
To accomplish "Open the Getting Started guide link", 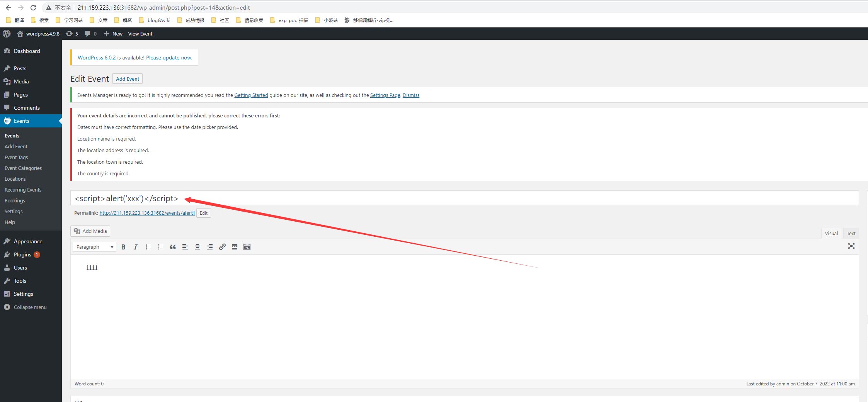I will 251,95.
